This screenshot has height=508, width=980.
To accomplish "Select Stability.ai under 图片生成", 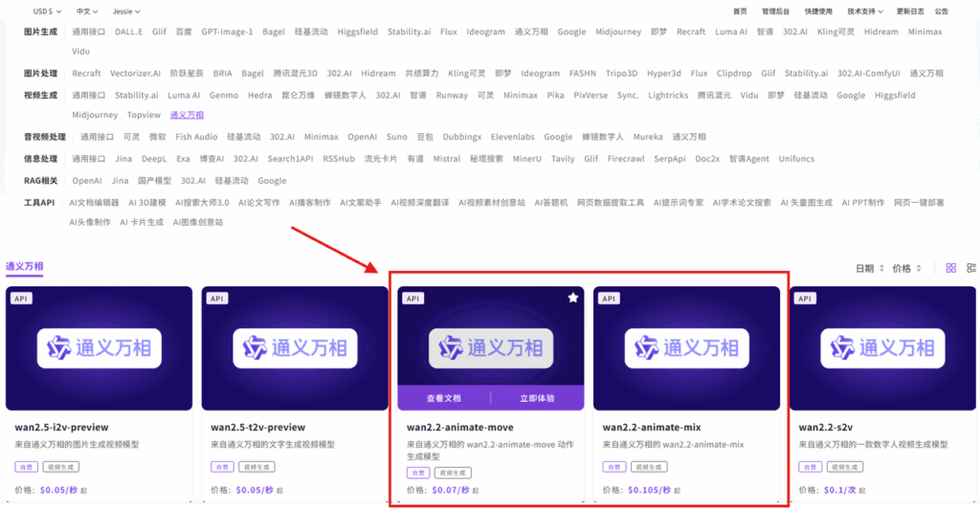I will click(409, 32).
